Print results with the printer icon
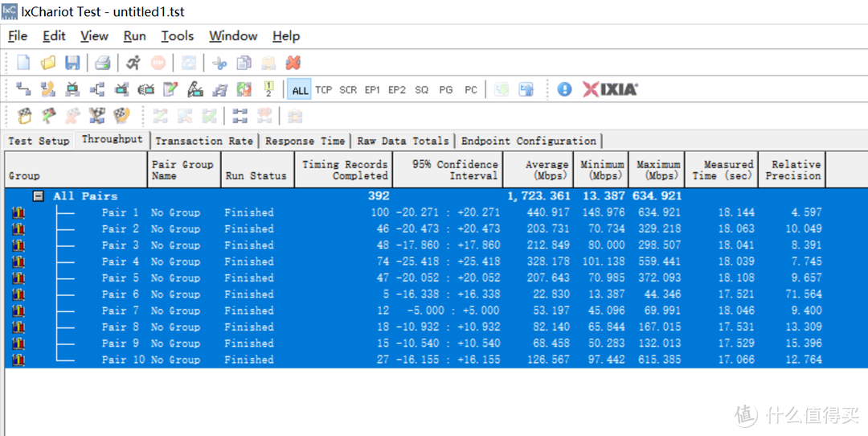868x436 pixels. (103, 63)
